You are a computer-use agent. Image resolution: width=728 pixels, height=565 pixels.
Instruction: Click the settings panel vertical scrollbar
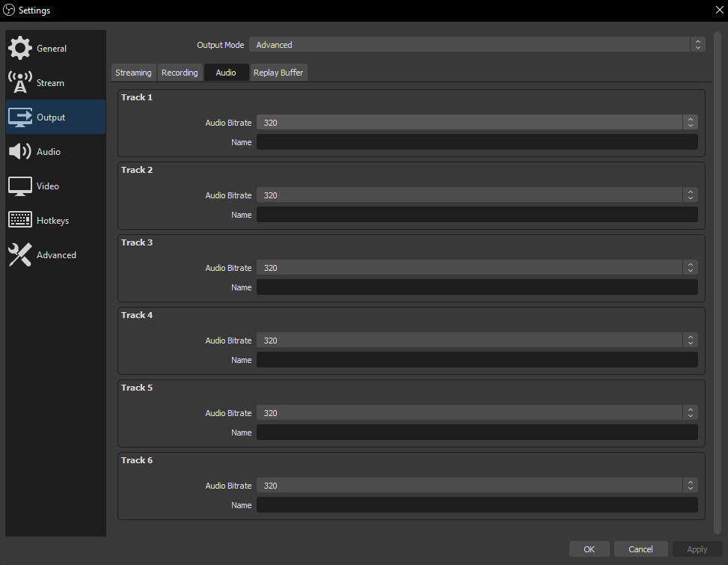[718, 282]
